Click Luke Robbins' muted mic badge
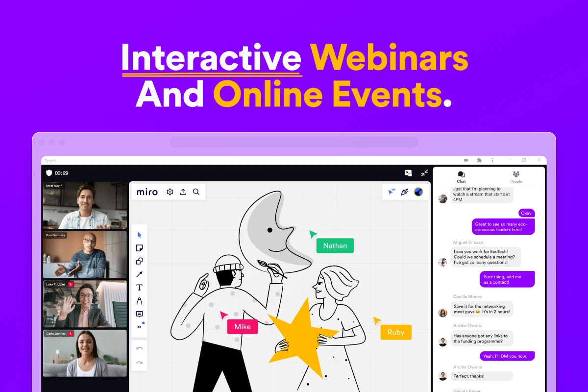The height and width of the screenshot is (392, 588). (x=71, y=284)
